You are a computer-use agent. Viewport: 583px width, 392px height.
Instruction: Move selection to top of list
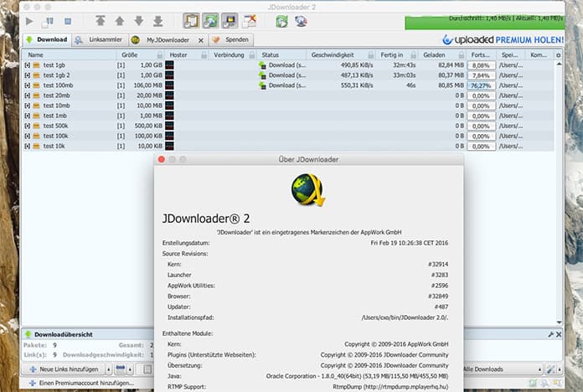point(100,21)
